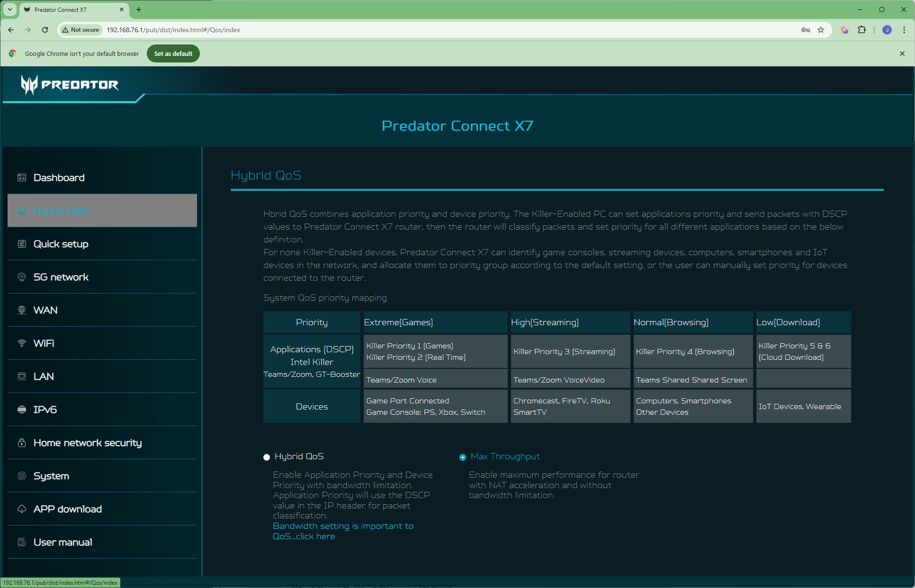Viewport: 915px width, 588px height.
Task: Select the Hybrid QoS radio button
Action: tap(267, 457)
